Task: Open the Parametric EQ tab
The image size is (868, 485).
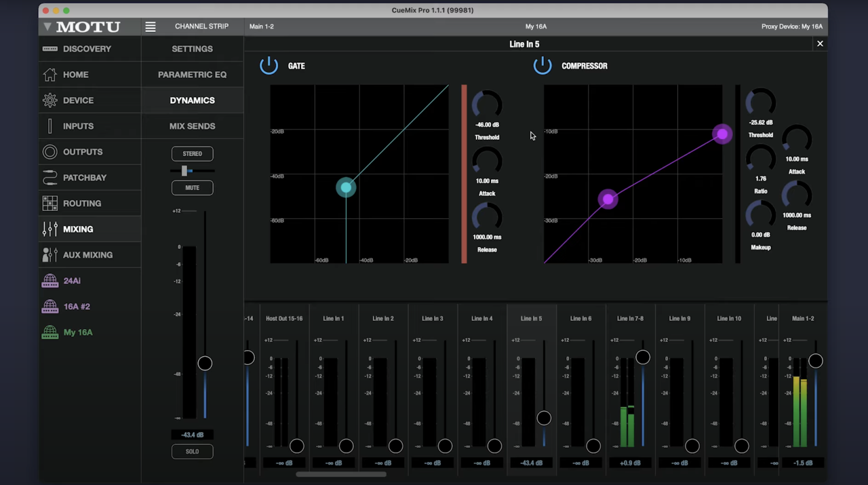Action: coord(192,75)
